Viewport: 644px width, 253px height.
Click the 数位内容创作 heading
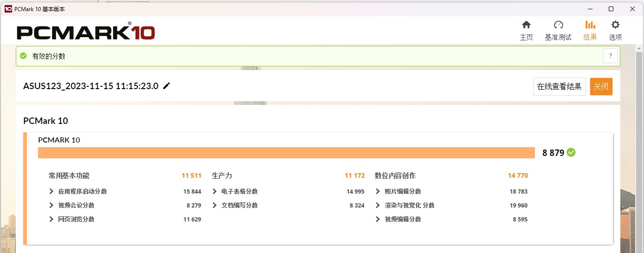[x=395, y=175]
